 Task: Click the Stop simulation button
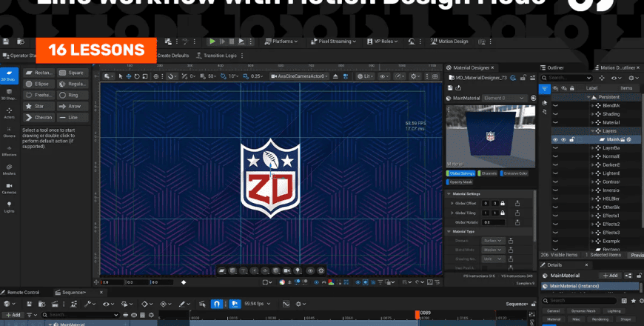(231, 41)
